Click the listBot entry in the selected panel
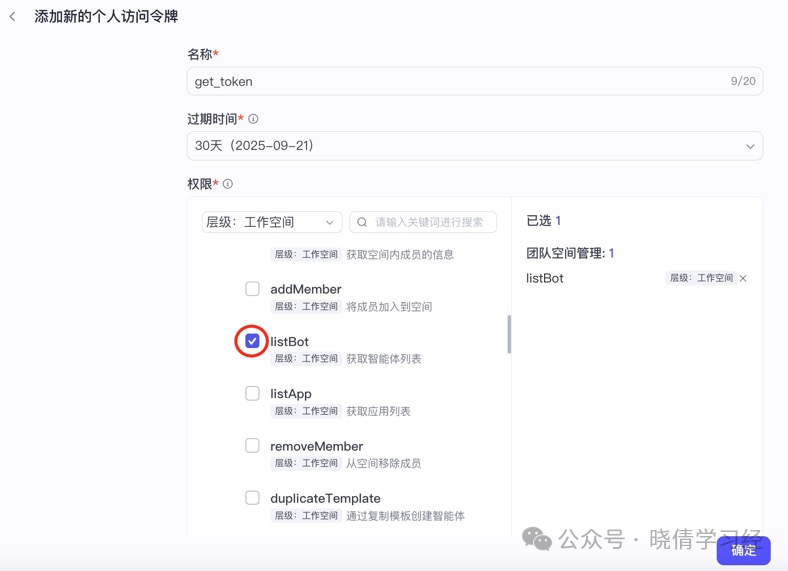Viewport: 788px width, 571px height. pos(545,278)
